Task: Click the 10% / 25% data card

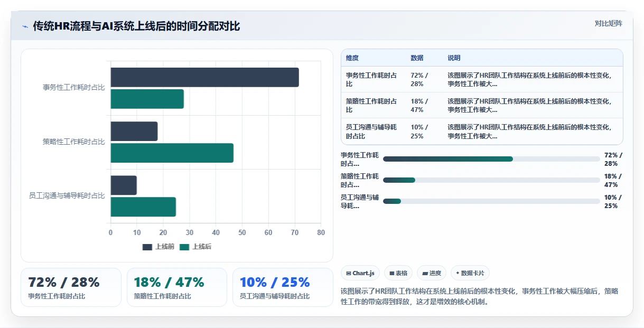Action: 283,287
